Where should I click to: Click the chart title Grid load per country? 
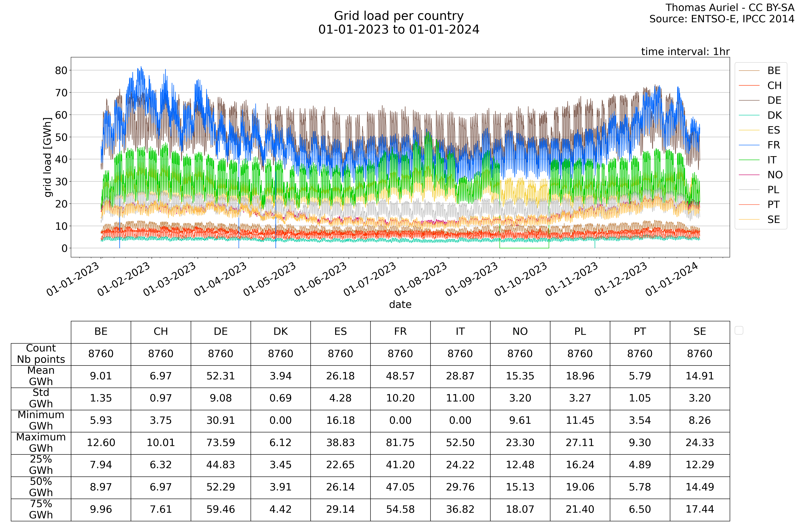(399, 16)
